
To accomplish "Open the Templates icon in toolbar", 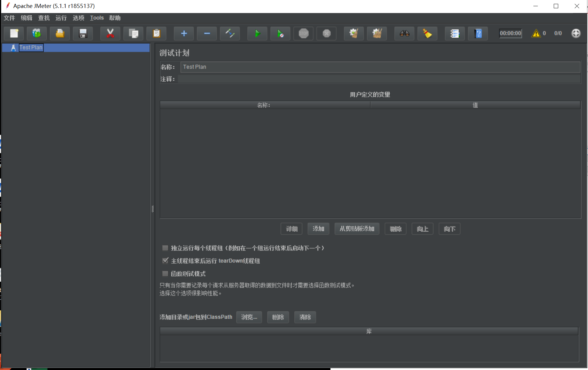I will coord(37,33).
